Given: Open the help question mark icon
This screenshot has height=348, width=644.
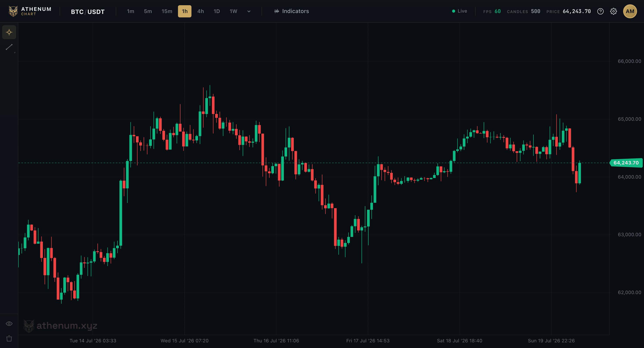Looking at the screenshot, I should pyautogui.click(x=600, y=11).
